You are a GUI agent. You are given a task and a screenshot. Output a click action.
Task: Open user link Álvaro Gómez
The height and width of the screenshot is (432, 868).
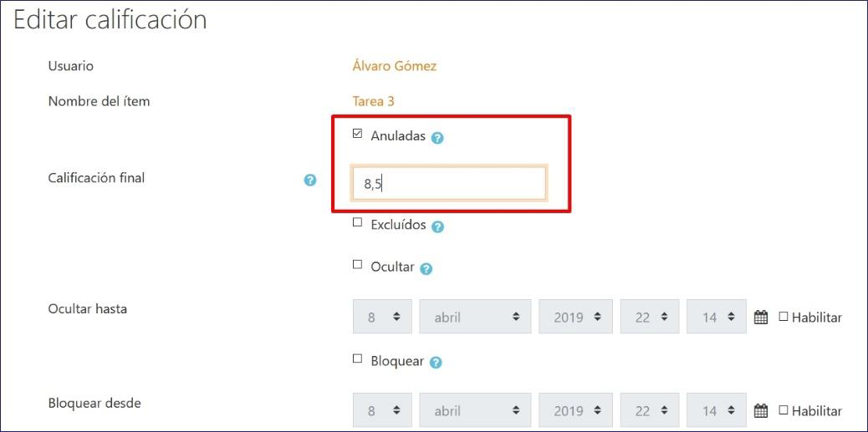395,66
